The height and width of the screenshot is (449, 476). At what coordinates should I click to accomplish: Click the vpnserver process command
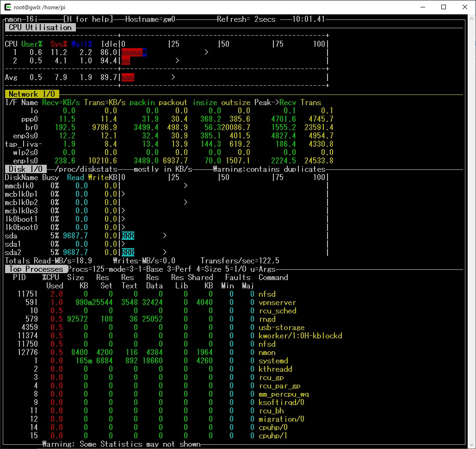(x=277, y=303)
